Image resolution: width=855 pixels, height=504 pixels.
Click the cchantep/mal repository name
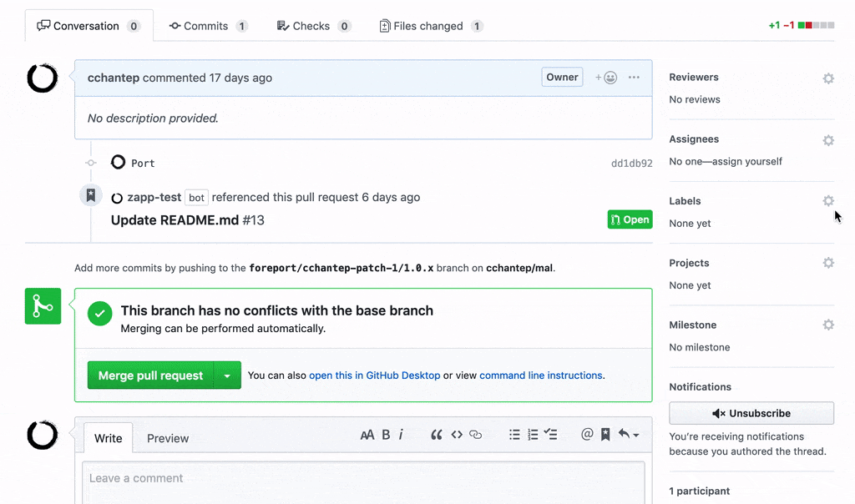(519, 268)
